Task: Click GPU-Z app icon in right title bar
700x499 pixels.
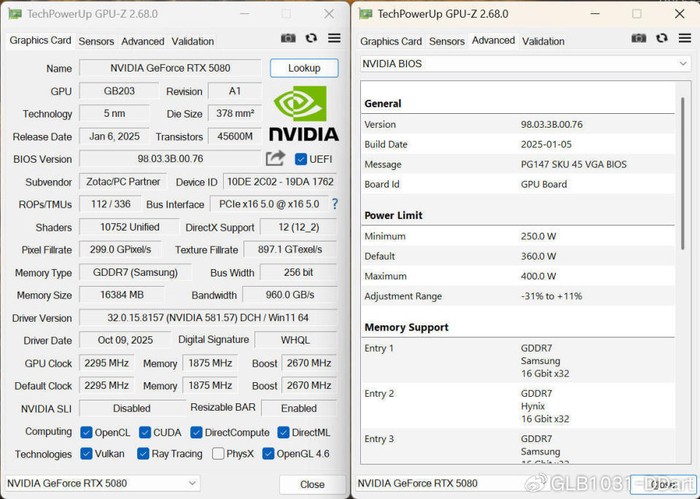Action: (x=365, y=14)
